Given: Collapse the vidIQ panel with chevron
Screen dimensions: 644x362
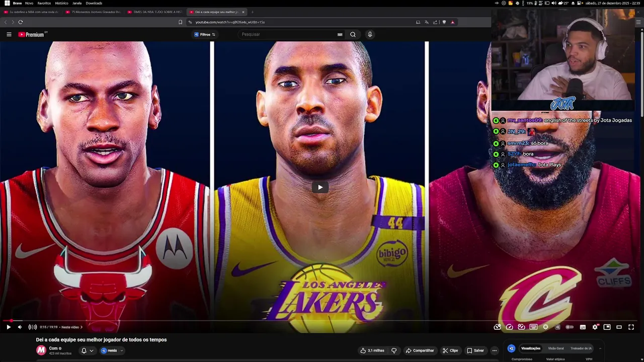Looking at the screenshot, I should pos(600,348).
